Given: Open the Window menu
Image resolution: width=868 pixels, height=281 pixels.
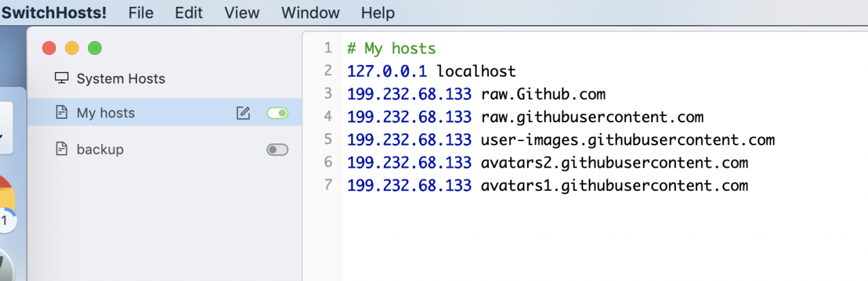Looking at the screenshot, I should click(x=310, y=13).
